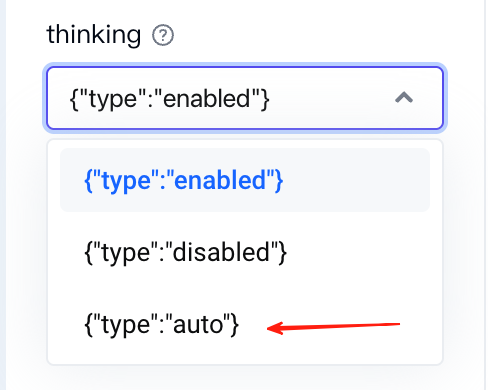Show info for the thinking parameter
The height and width of the screenshot is (390, 488).
click(x=163, y=35)
